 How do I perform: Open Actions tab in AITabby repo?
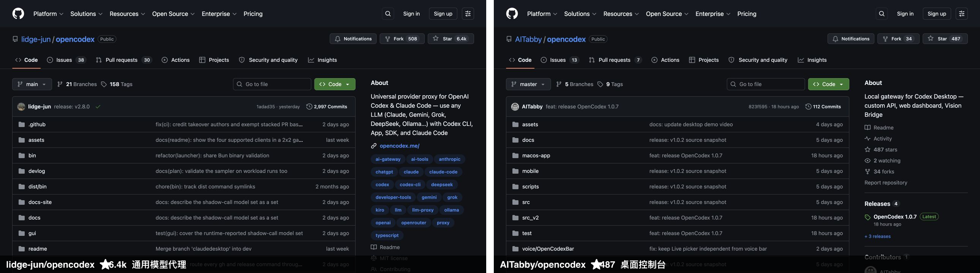(665, 60)
